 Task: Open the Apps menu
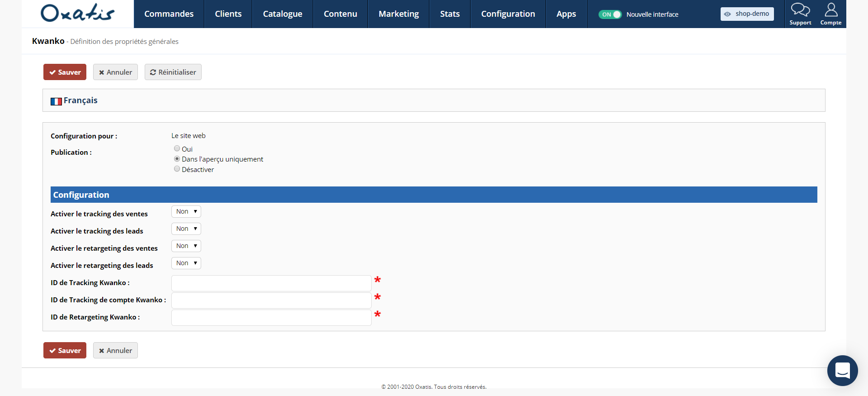(566, 14)
